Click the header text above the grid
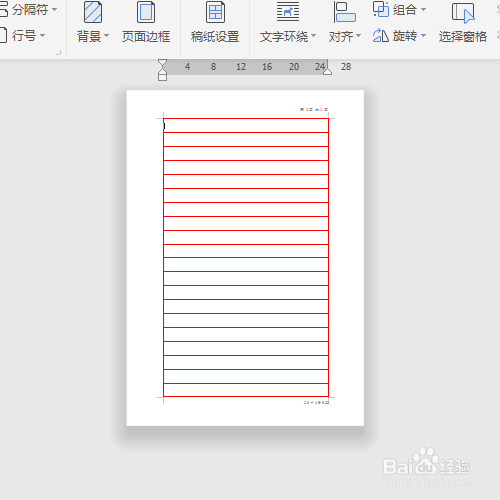500x500 pixels. (314, 109)
